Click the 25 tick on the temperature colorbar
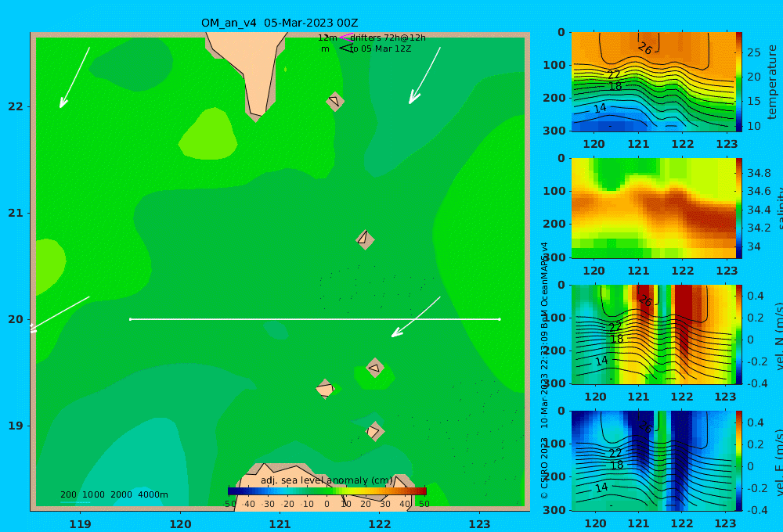Screen dimensions: 783x532 754,52
